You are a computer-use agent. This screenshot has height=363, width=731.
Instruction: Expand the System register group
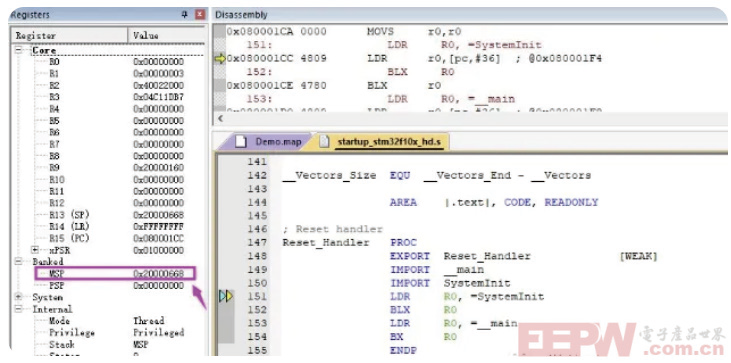(x=18, y=297)
